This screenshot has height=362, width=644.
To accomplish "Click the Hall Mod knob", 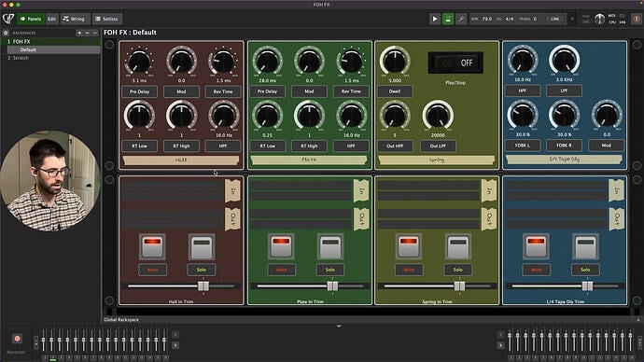I will point(181,62).
